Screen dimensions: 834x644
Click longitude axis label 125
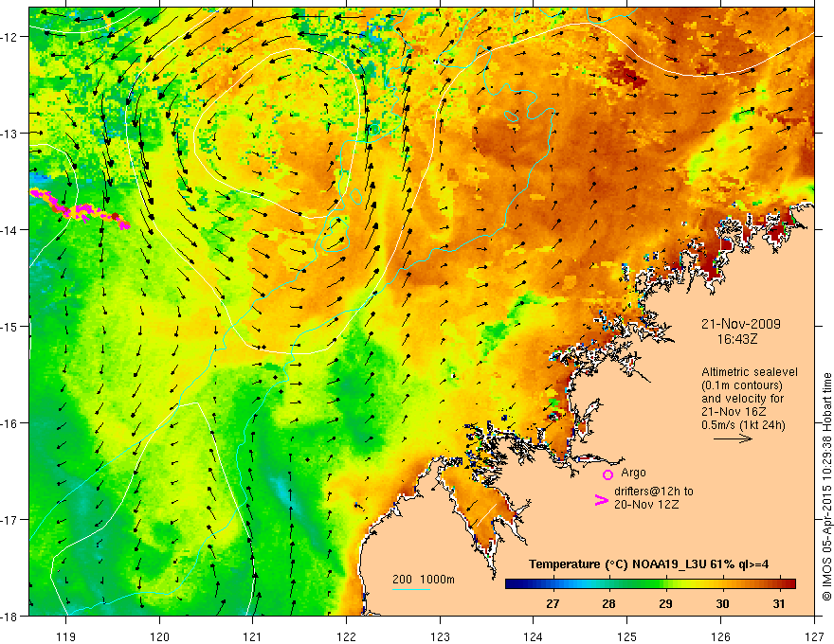(627, 636)
